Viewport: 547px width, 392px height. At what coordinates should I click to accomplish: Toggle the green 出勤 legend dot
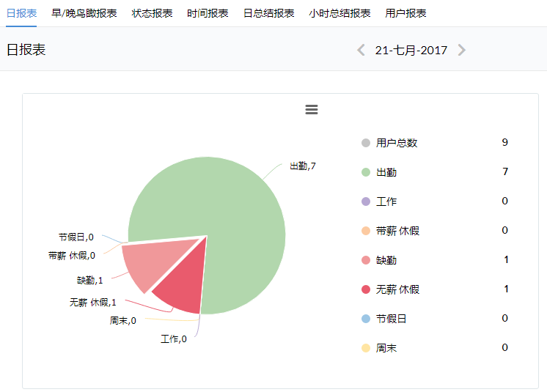click(366, 172)
